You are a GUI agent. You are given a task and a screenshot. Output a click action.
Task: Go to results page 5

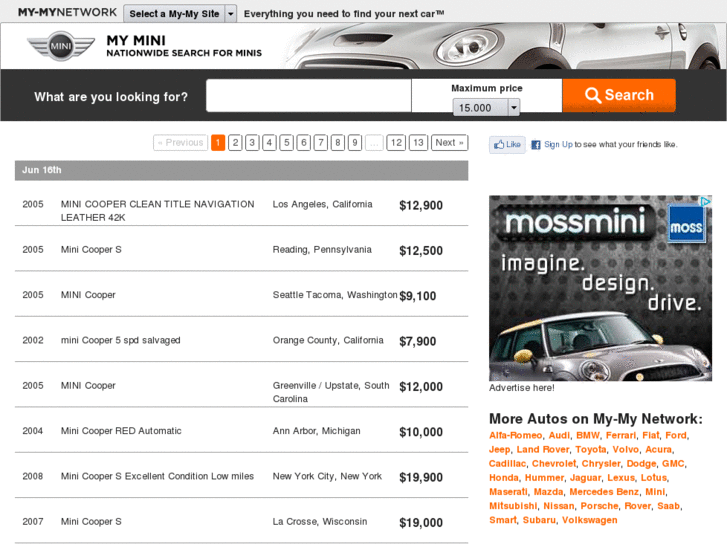pyautogui.click(x=287, y=143)
